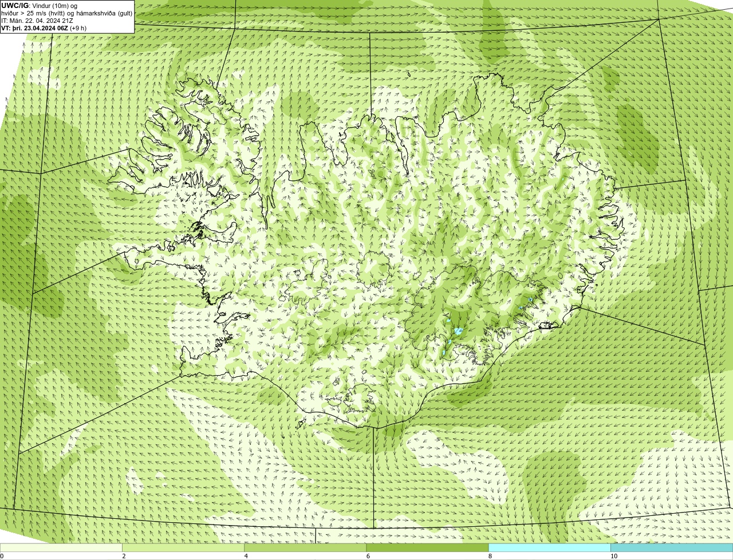
Task: Click the '2' label on the scale
Action: tap(124, 556)
